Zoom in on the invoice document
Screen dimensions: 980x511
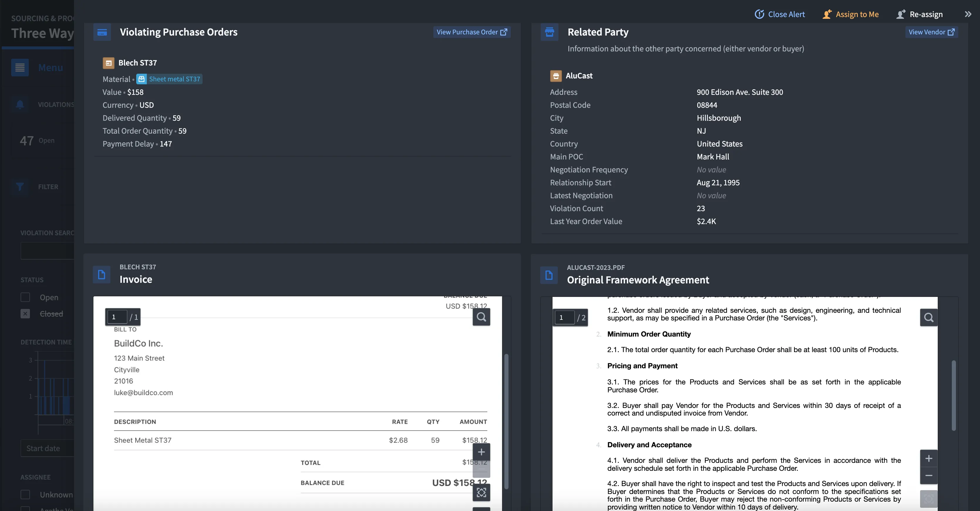(481, 452)
